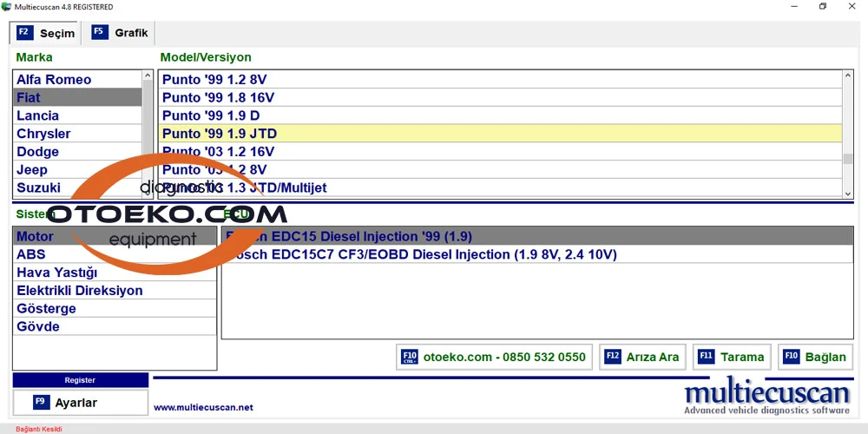Select ABS in the Sistem list
The image size is (868, 434).
pyautogui.click(x=115, y=254)
